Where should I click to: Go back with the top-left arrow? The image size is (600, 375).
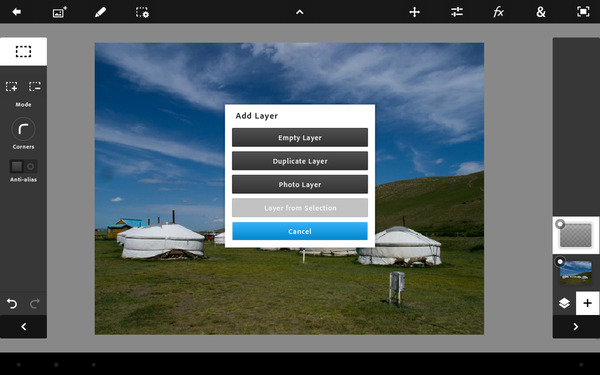click(x=16, y=12)
